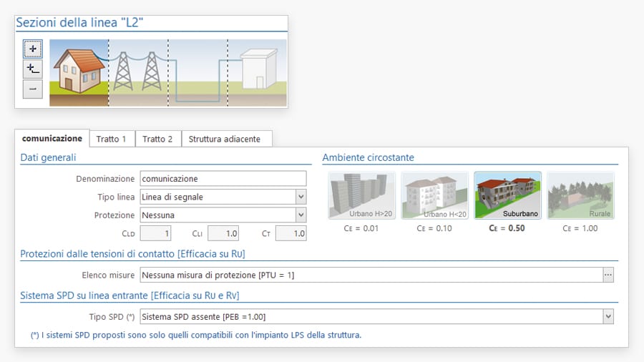The image size is (644, 362).
Task: Edit the Denominazione text field
Action: tap(223, 179)
